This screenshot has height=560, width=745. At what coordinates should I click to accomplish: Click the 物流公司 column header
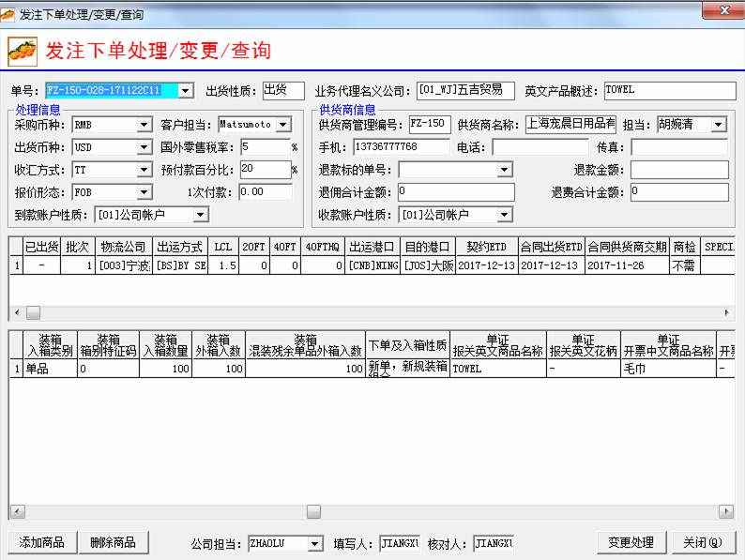[x=123, y=247]
